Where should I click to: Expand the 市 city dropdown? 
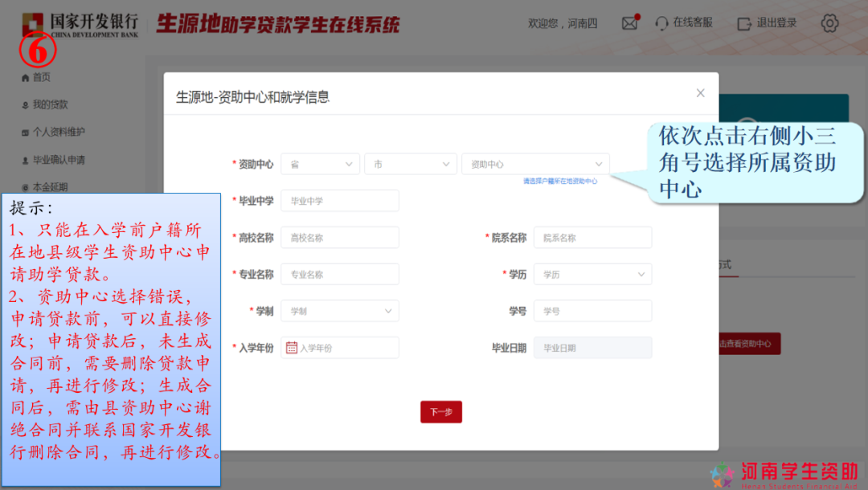click(x=410, y=164)
